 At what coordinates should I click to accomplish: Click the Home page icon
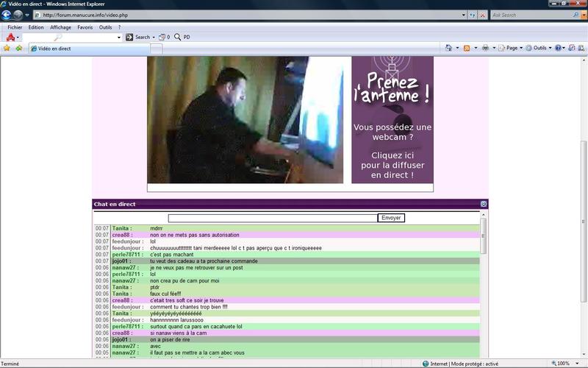pos(448,48)
